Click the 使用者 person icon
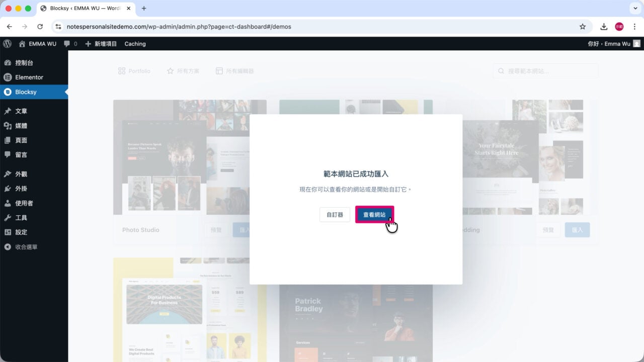 (8, 203)
